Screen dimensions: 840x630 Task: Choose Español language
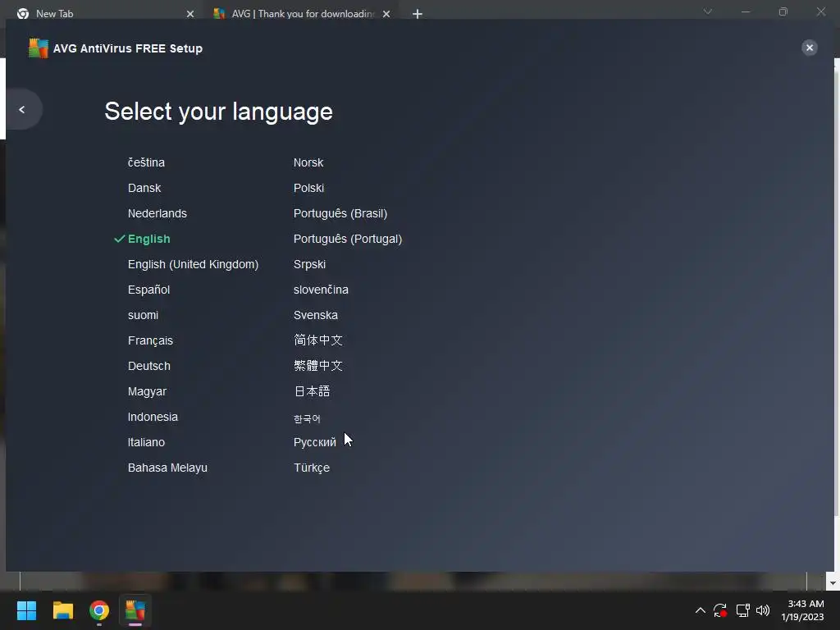tap(148, 290)
